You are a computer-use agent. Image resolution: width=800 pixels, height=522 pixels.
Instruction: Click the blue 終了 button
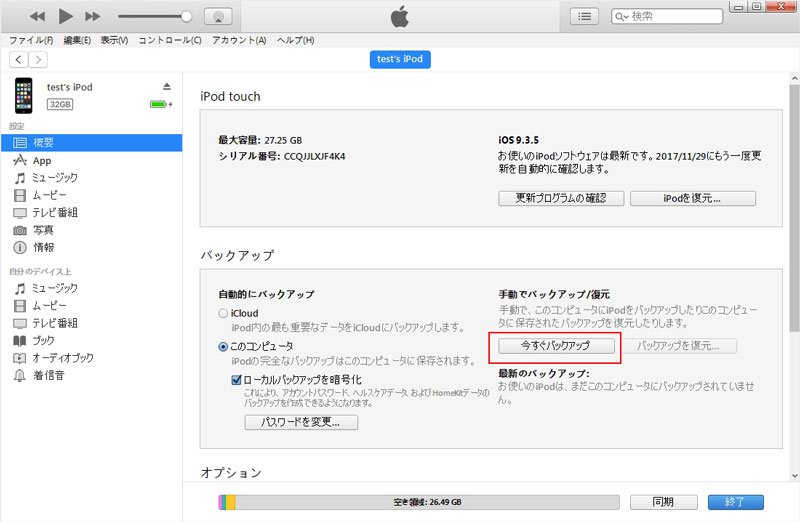tap(735, 502)
